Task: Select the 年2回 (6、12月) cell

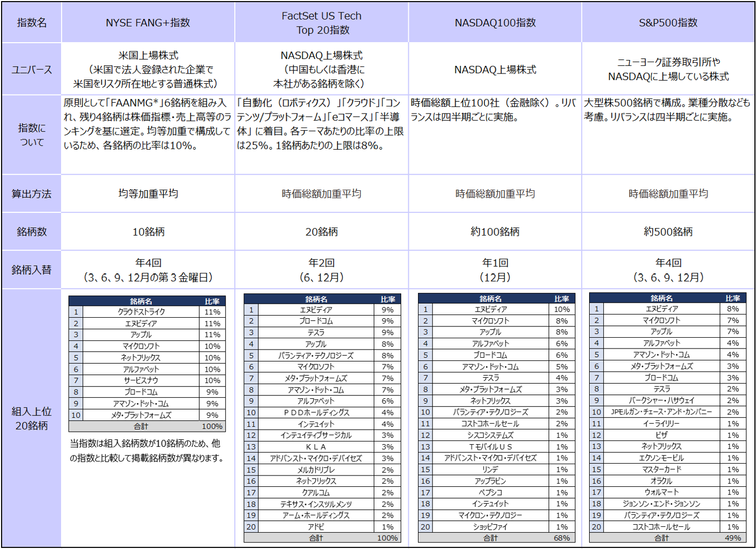Action: pos(321,270)
